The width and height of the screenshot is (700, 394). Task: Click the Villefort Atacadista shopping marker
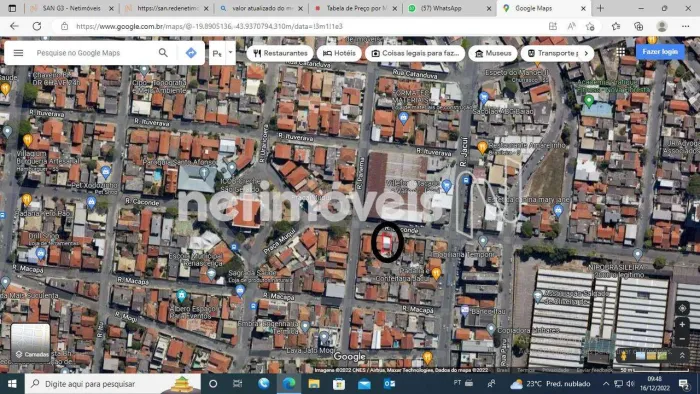(446, 187)
